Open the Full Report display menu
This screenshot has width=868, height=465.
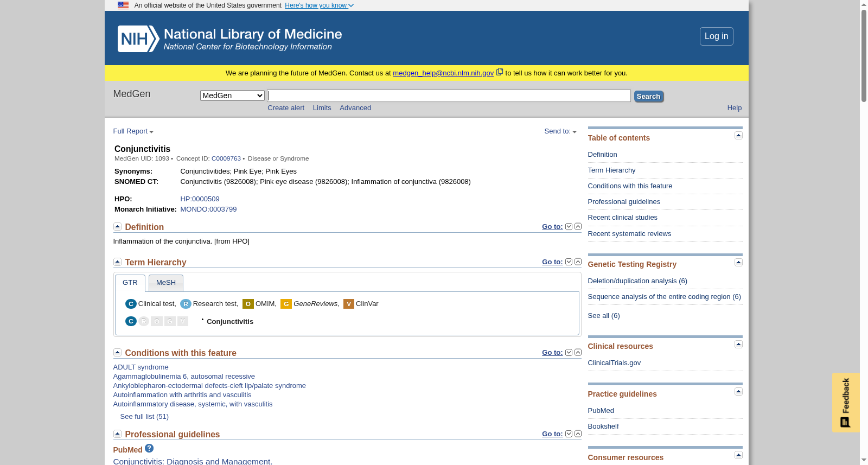point(133,131)
